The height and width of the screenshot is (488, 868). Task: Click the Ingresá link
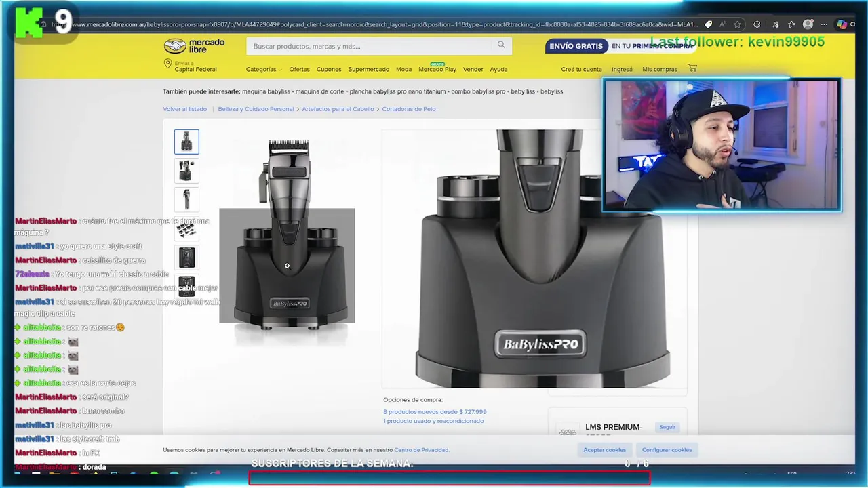click(x=622, y=69)
